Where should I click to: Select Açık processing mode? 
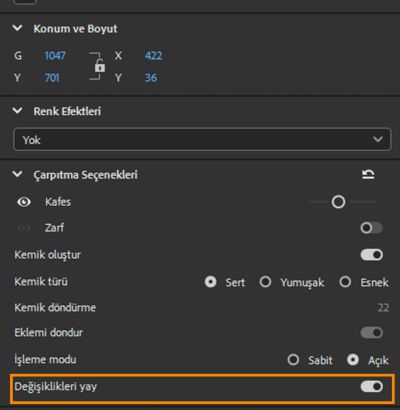353,360
